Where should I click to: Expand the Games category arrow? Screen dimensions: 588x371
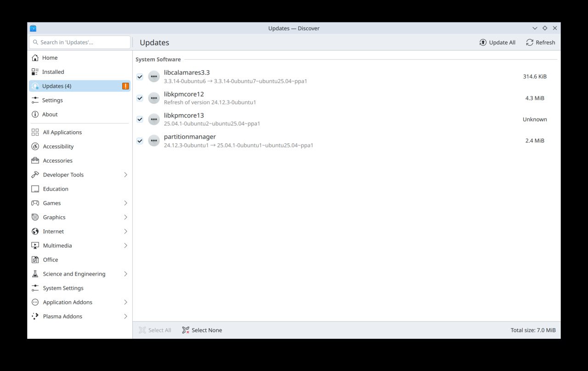point(126,203)
